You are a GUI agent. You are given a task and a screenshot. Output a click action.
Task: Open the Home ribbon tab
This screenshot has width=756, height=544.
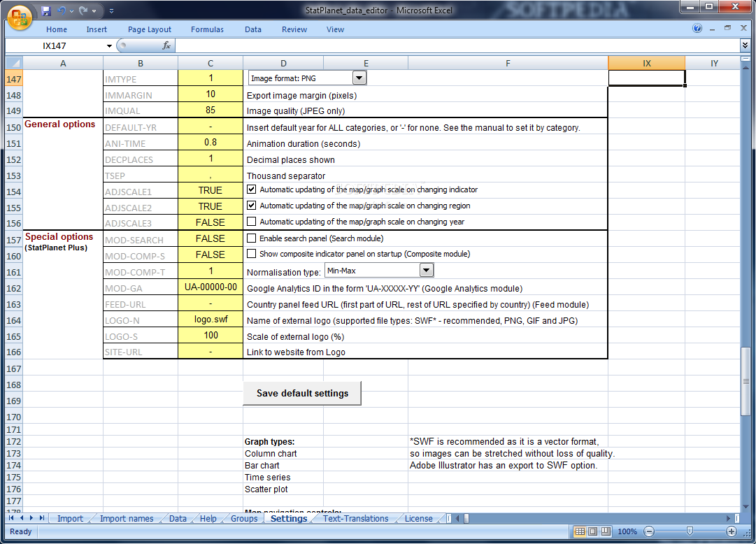pos(57,29)
